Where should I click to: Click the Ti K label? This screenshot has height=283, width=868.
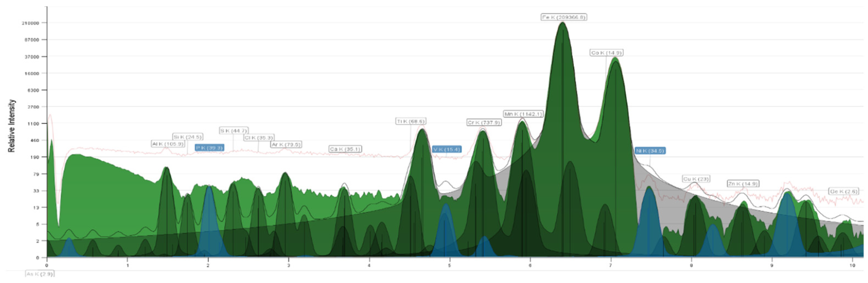point(410,121)
